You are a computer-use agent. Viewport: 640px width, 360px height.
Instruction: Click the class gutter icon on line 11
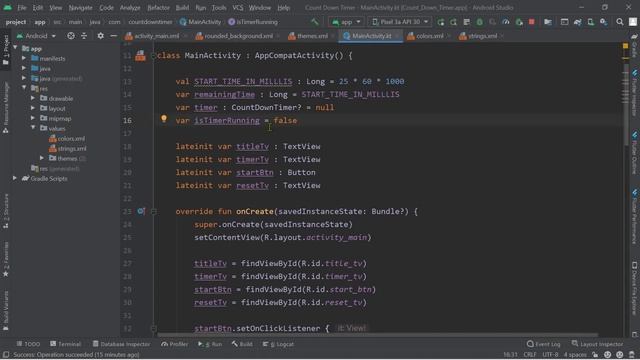(140, 56)
